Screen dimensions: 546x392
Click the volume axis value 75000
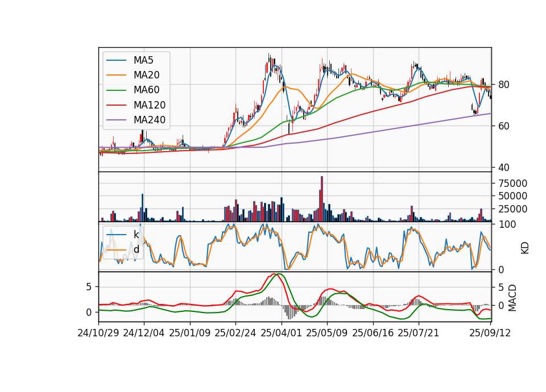[x=512, y=184]
